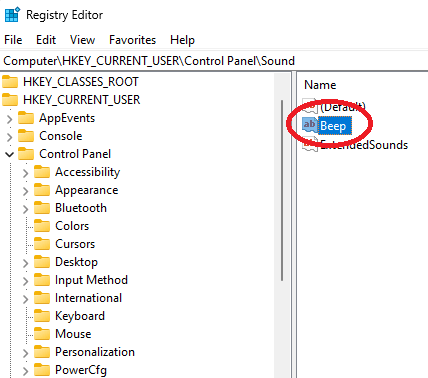Expand the PowerCfg key

click(26, 371)
